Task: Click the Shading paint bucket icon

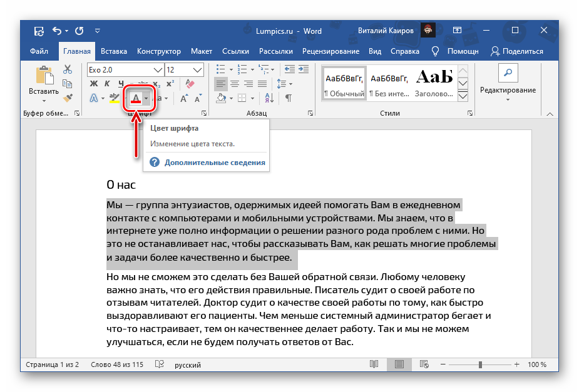Action: 221,98
